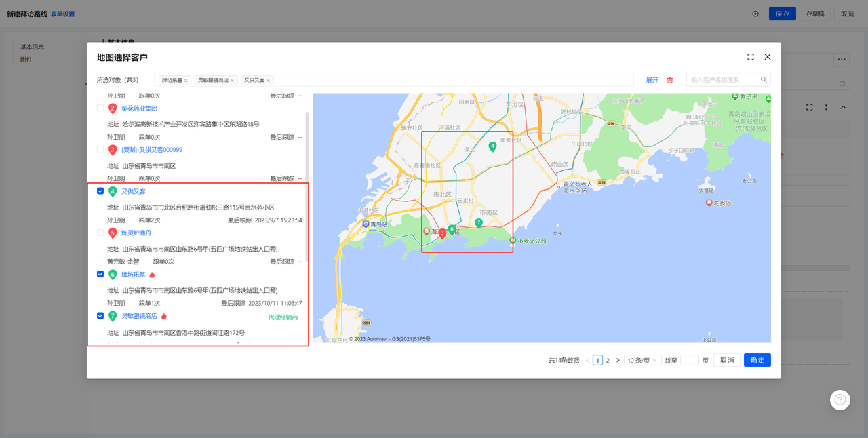Go to the next page with the right arrow
868x438 pixels.
pyautogui.click(x=618, y=361)
